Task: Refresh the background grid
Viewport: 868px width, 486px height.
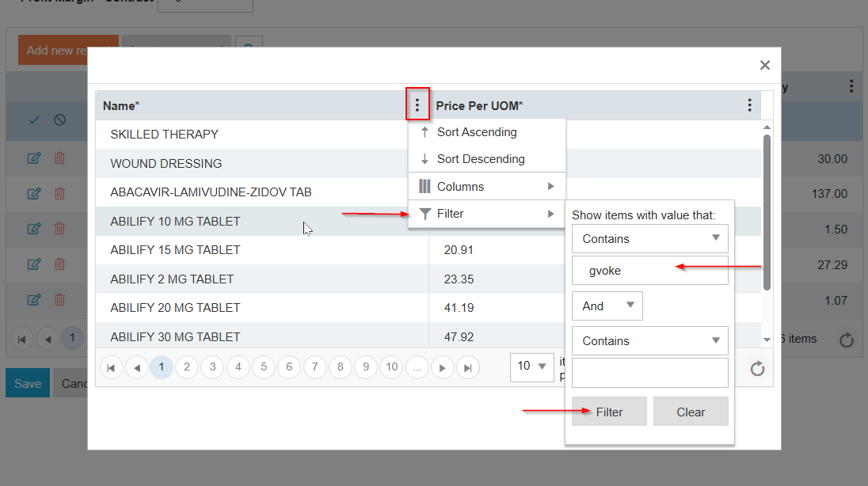Action: click(847, 340)
